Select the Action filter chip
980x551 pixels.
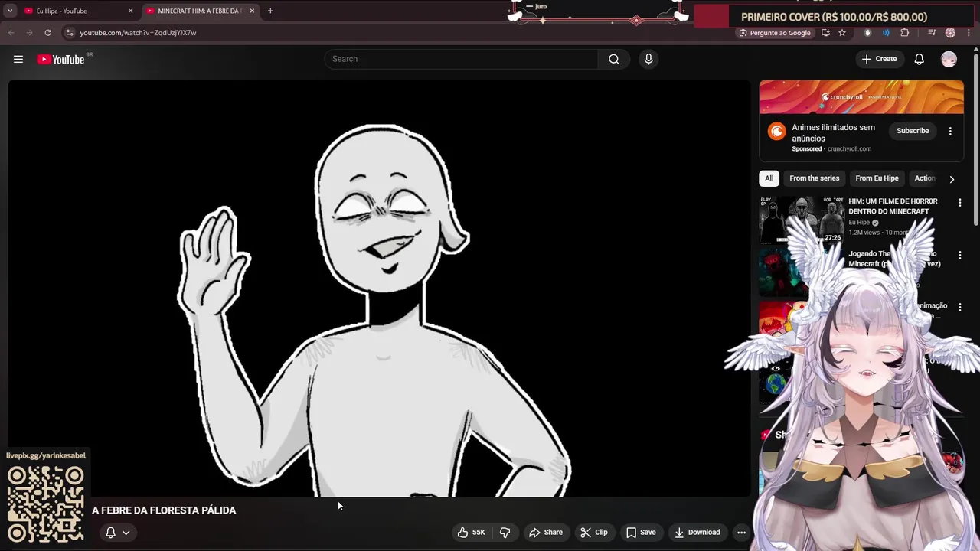pos(925,178)
